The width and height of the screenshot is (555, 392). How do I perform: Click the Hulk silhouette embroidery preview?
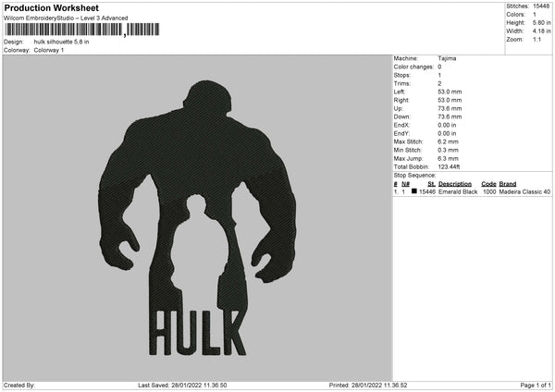[x=198, y=217]
